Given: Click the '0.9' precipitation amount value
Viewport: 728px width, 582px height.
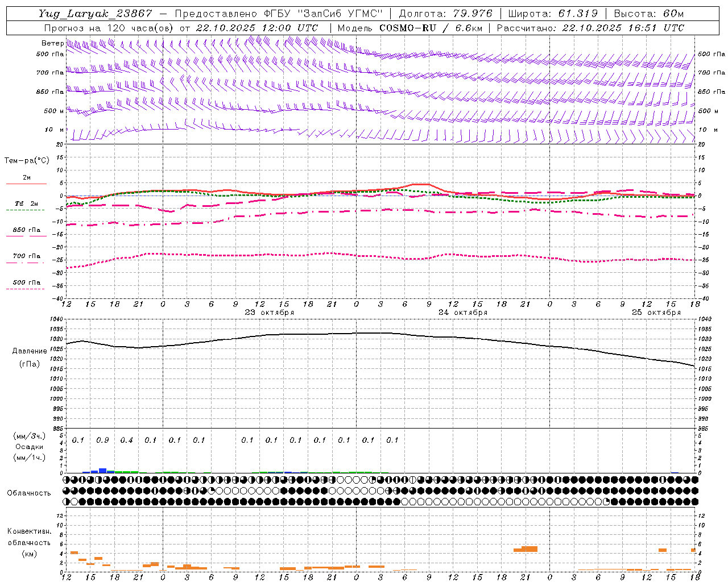Looking at the screenshot, I should coord(102,440).
